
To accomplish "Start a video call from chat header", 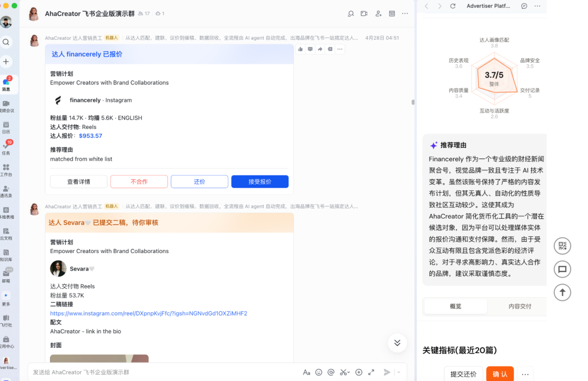I will pos(364,14).
